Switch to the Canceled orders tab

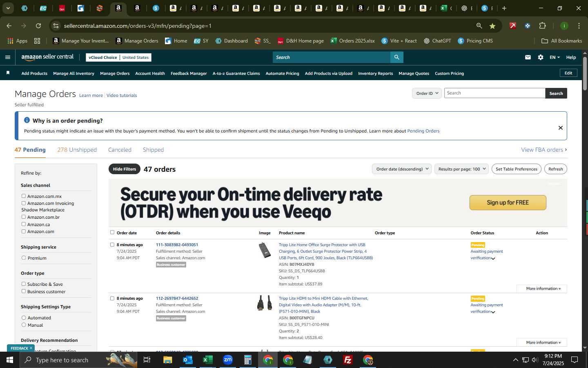120,150
